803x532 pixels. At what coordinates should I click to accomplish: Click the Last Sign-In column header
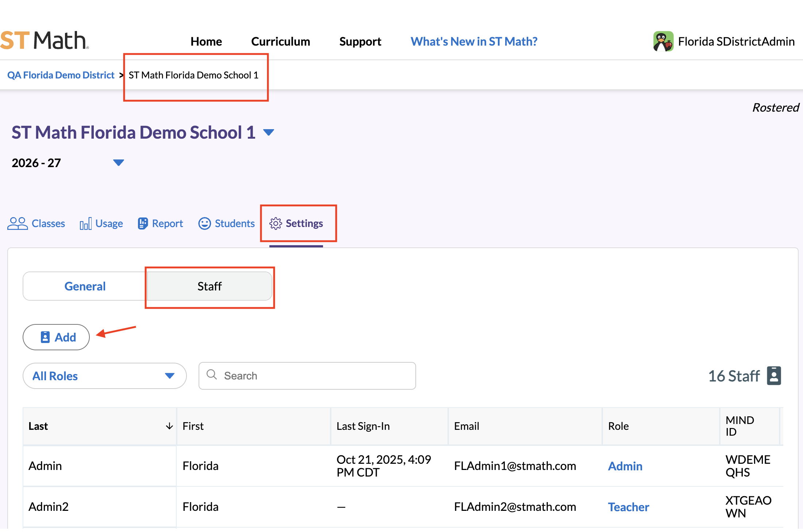point(389,426)
